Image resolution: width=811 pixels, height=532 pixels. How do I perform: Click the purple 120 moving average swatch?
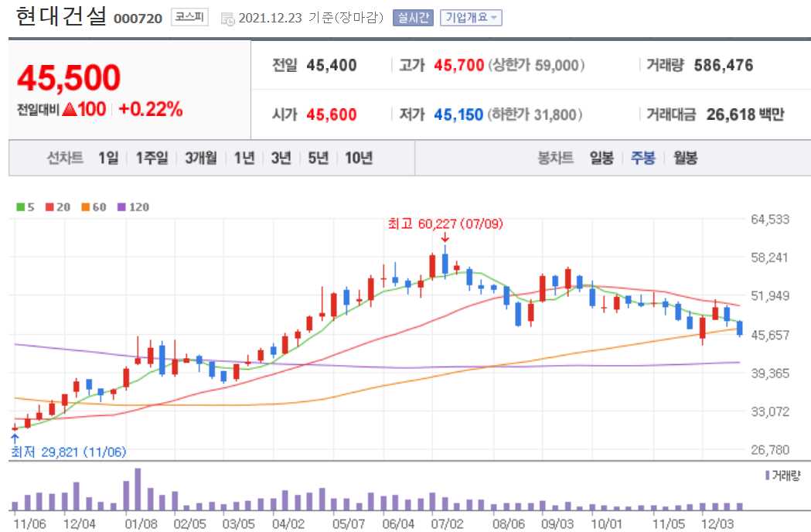pos(121,207)
